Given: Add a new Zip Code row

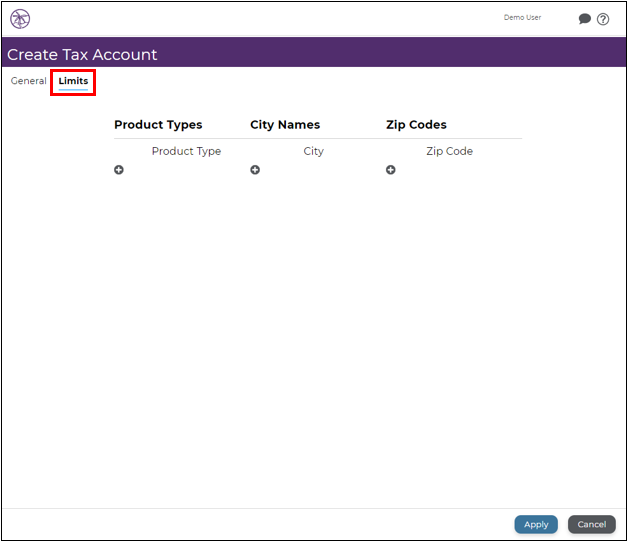Looking at the screenshot, I should (390, 170).
